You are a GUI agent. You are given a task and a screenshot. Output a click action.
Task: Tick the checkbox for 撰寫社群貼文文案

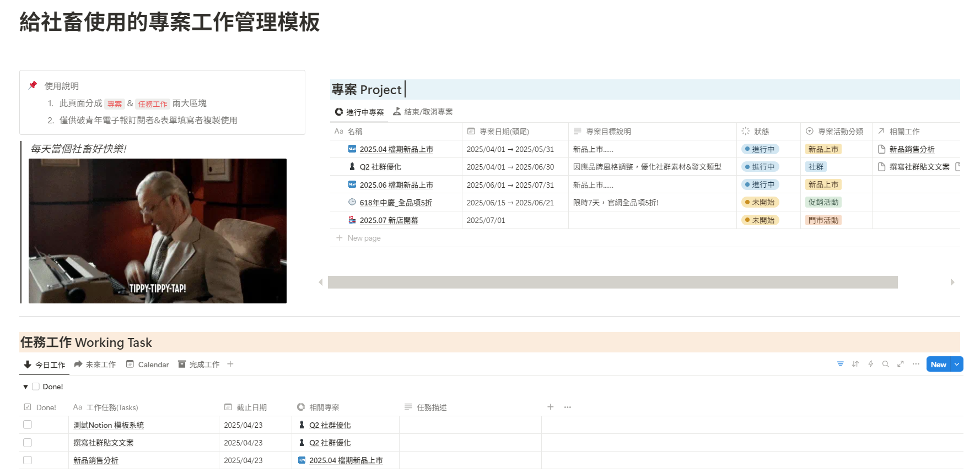28,442
